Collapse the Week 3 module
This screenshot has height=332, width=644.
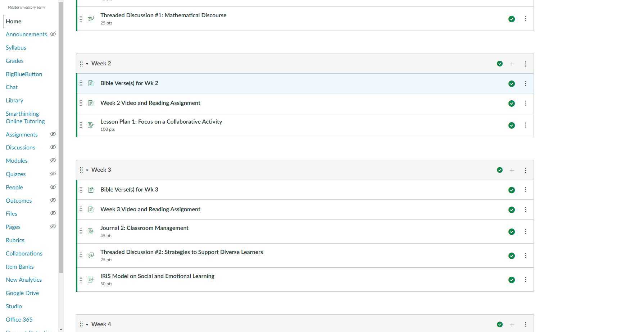87,170
